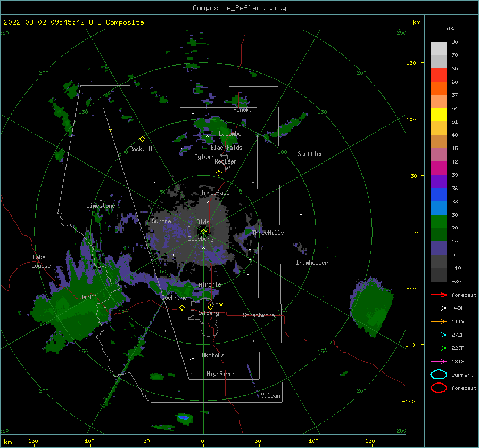Click the green echo cell east of Drumheller
Image resolution: width=479 pixels, height=448 pixels.
[x=372, y=307]
